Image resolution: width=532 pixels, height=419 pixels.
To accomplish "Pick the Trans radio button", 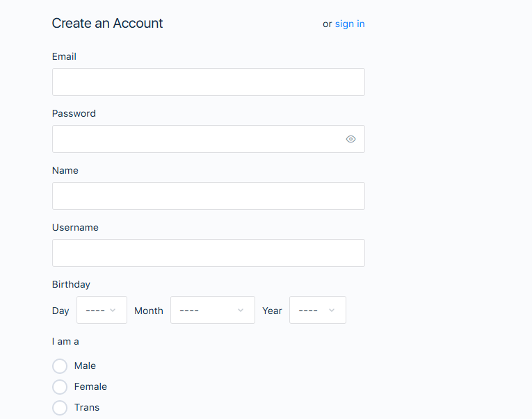I will tap(60, 408).
